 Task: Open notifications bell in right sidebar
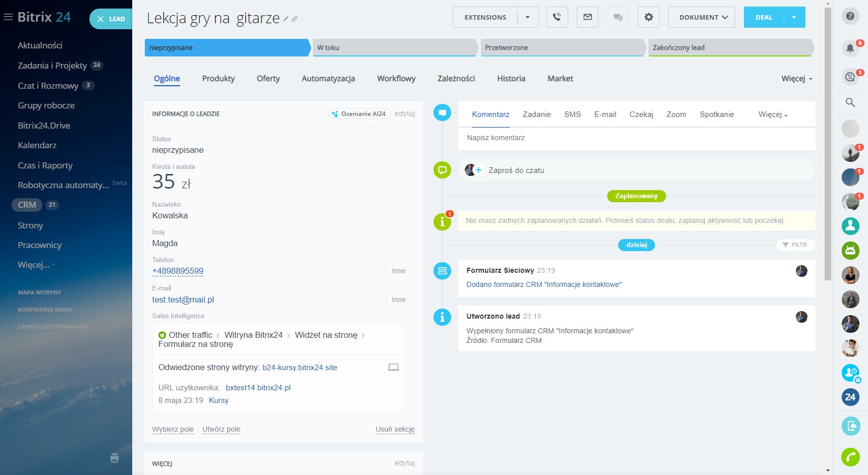[850, 48]
